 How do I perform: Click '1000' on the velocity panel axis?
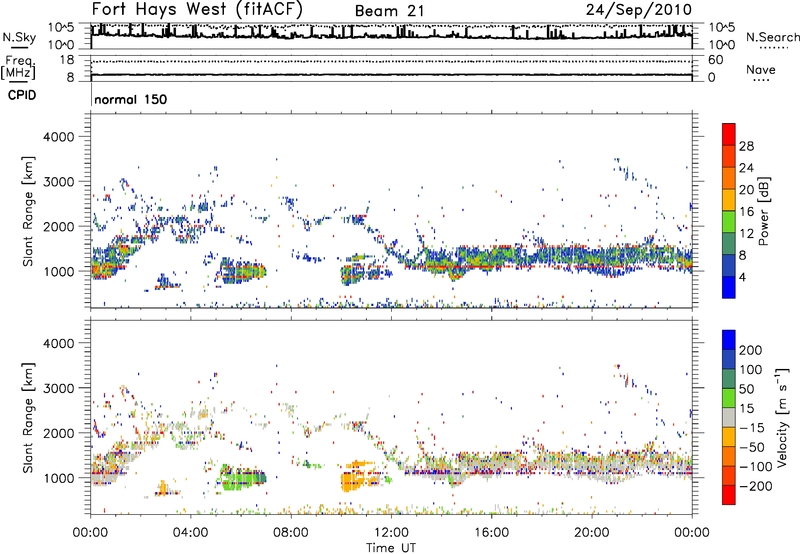click(x=59, y=478)
